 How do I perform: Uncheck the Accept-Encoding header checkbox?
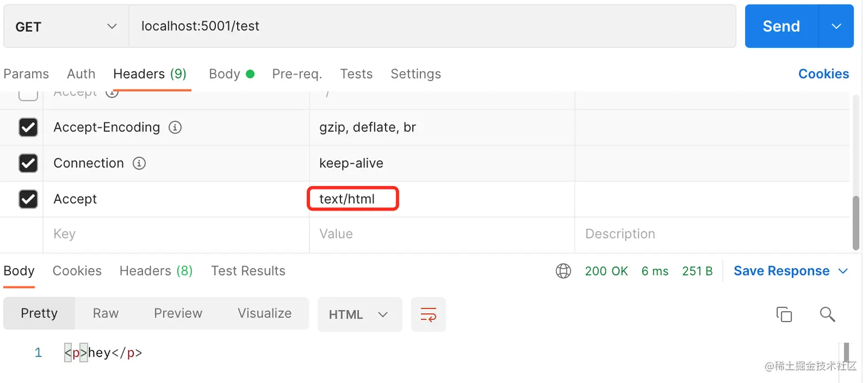[28, 127]
